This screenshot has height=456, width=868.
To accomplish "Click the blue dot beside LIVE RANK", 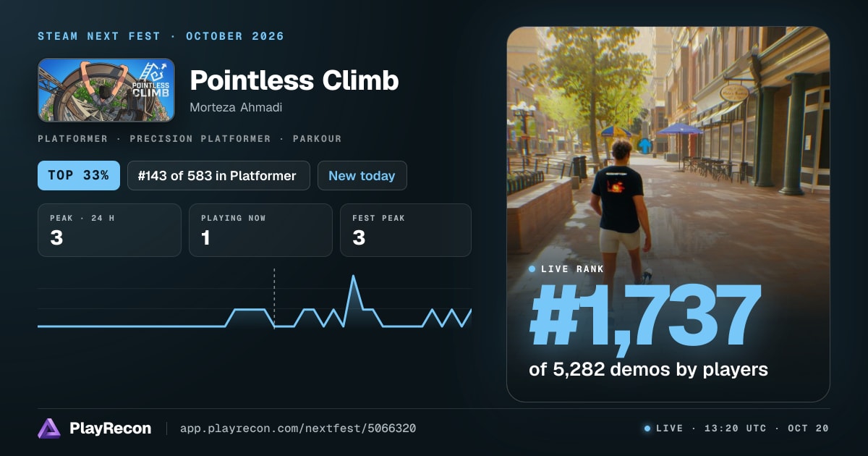I will coord(532,269).
